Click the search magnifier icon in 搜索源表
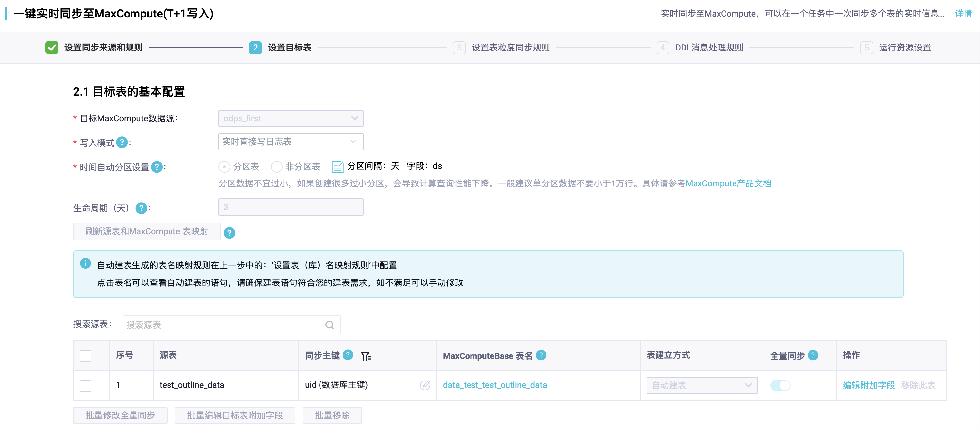 tap(329, 325)
